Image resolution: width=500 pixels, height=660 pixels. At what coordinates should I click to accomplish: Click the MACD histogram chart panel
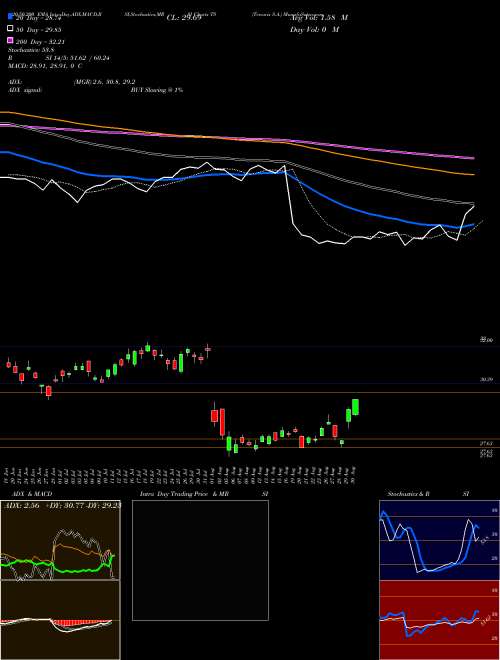[x=60, y=620]
